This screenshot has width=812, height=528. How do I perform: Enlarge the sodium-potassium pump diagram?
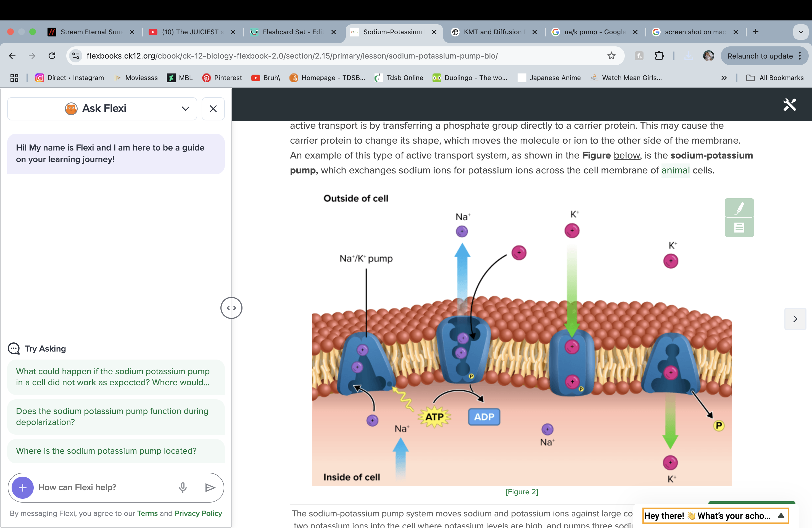tap(522, 338)
